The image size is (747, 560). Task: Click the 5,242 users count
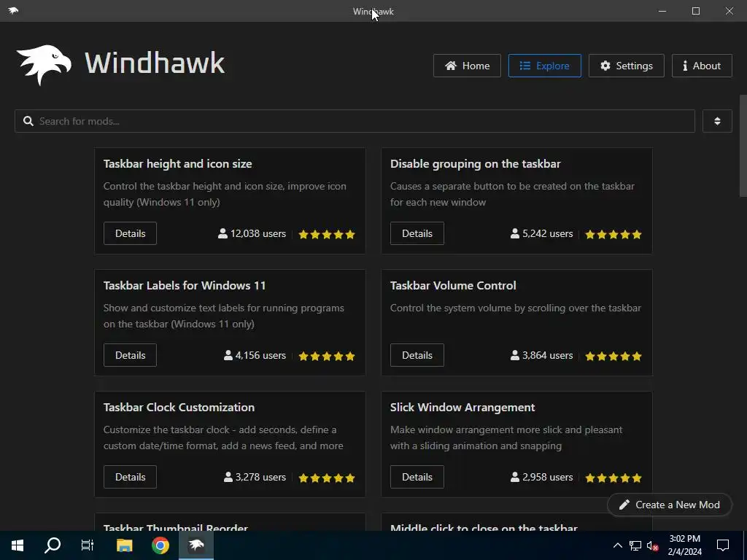point(548,234)
